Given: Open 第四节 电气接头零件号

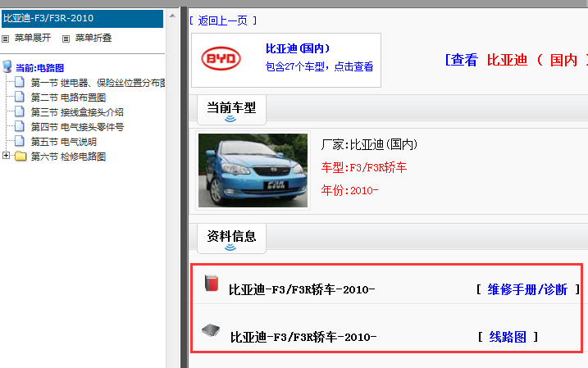Looking at the screenshot, I should click(x=77, y=127).
